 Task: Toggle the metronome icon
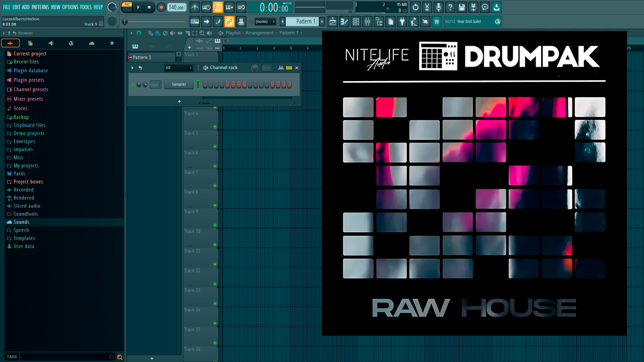coord(195,7)
